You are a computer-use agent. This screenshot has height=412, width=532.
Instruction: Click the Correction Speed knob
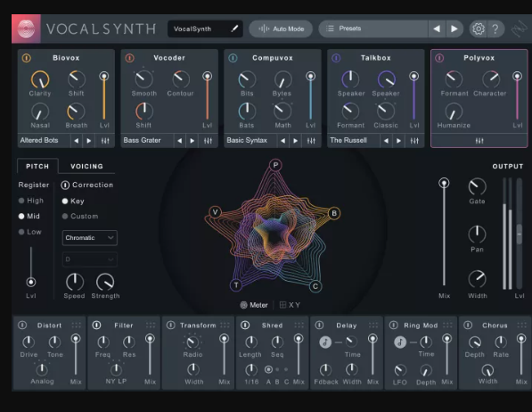[75, 282]
